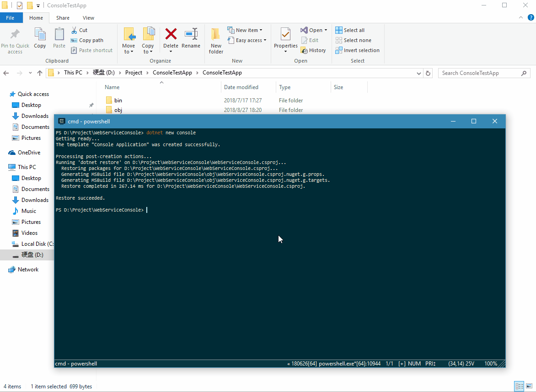Switch to details view in status bar

[x=519, y=387]
